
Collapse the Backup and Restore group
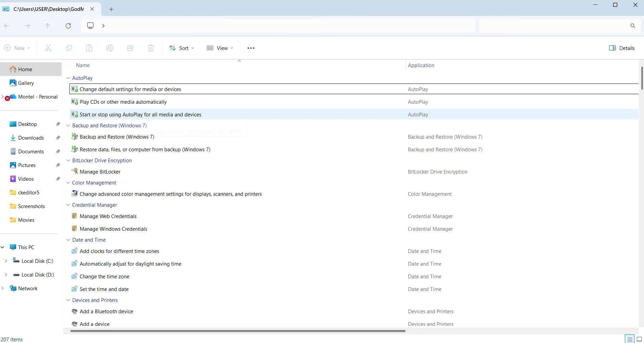pos(68,126)
